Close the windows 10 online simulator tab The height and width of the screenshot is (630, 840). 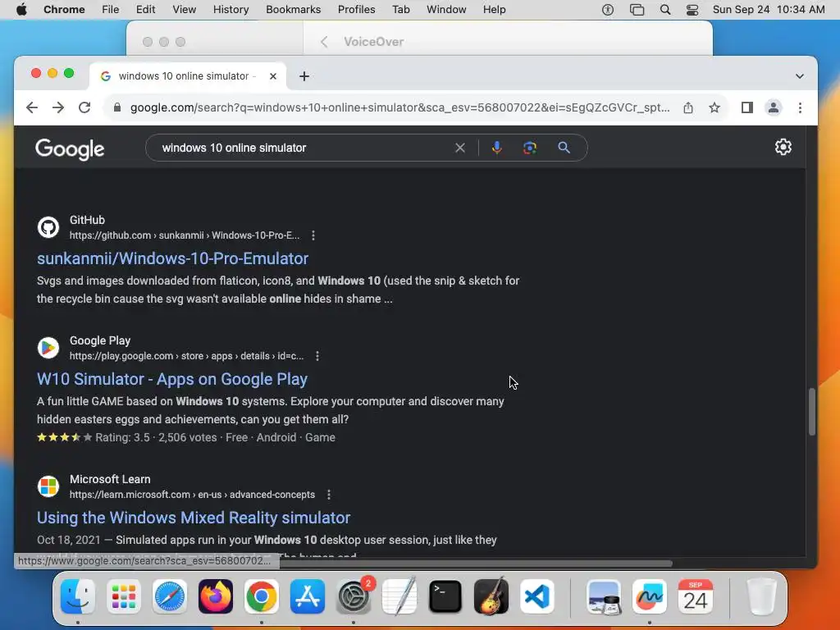click(272, 76)
